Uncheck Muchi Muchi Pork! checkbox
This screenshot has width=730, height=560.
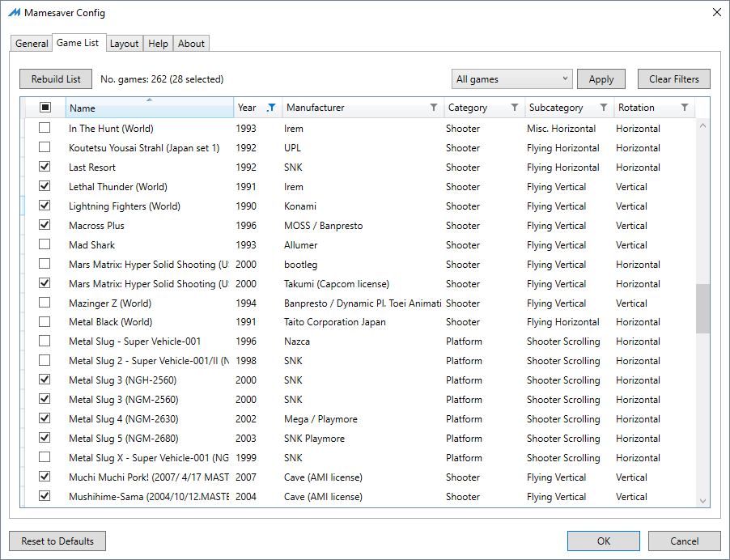click(45, 477)
